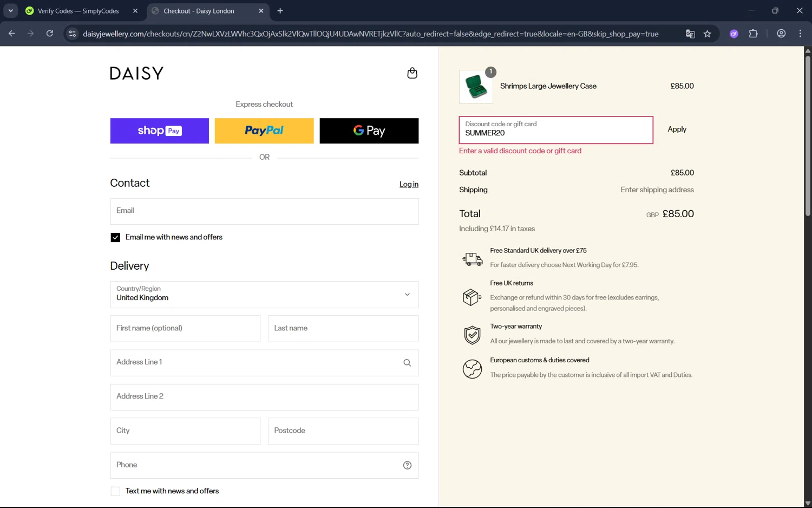Viewport: 812px width, 508px height.
Task: Click 'Two-year warranty' heading
Action: pyautogui.click(x=516, y=327)
